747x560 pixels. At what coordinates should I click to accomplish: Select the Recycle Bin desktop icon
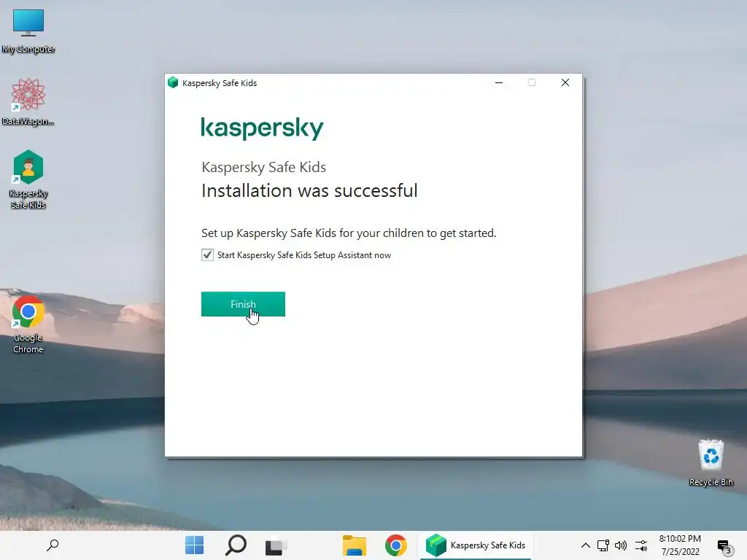click(x=711, y=463)
